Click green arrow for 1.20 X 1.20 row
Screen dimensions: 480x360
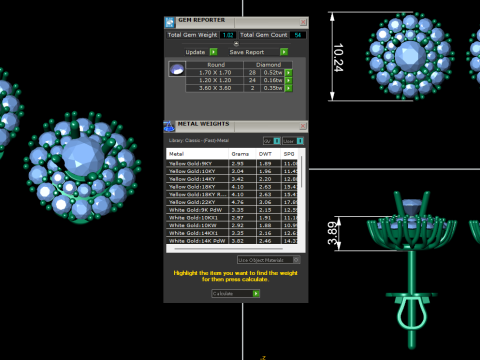[289, 80]
